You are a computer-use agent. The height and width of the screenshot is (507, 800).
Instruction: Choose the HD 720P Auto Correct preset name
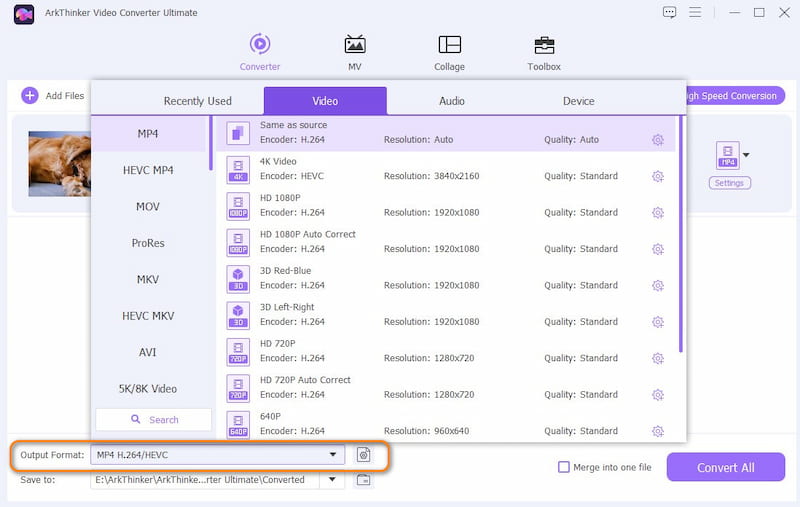tap(305, 380)
